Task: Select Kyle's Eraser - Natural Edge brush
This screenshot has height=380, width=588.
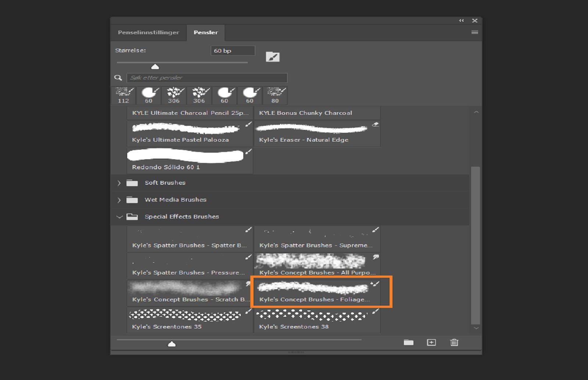Action: click(317, 134)
